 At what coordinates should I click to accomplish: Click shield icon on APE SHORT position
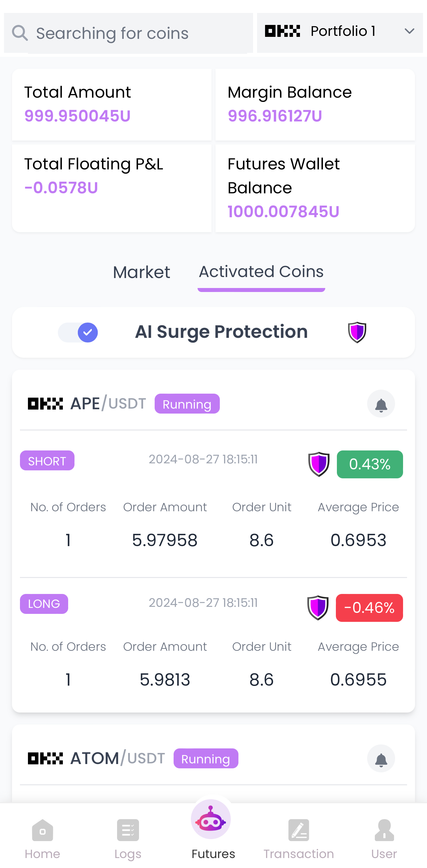[x=319, y=464]
